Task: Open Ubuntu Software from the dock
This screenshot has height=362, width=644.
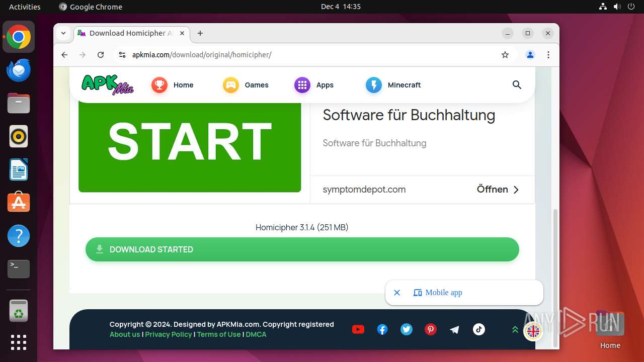Action: tap(19, 203)
